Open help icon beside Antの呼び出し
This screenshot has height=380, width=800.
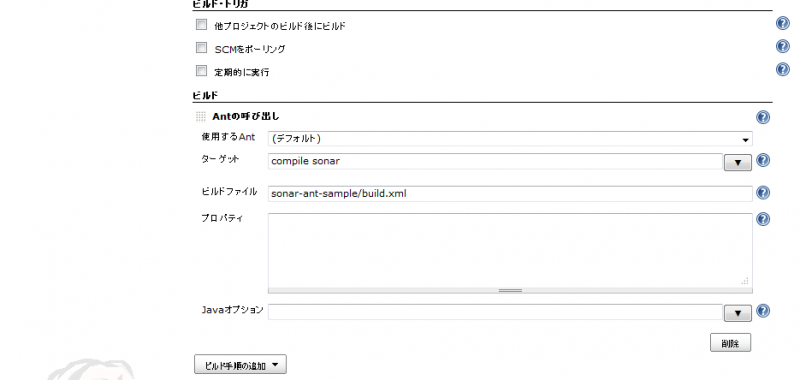763,117
